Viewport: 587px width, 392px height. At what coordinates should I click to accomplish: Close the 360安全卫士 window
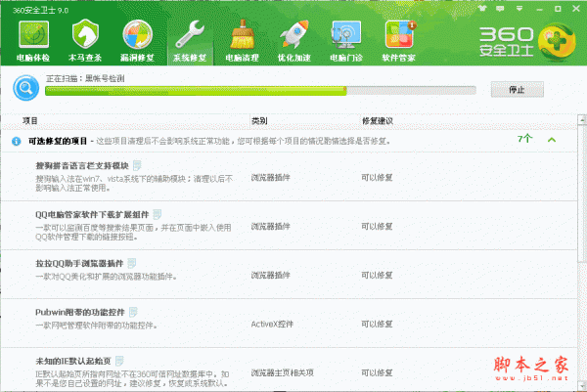point(576,9)
